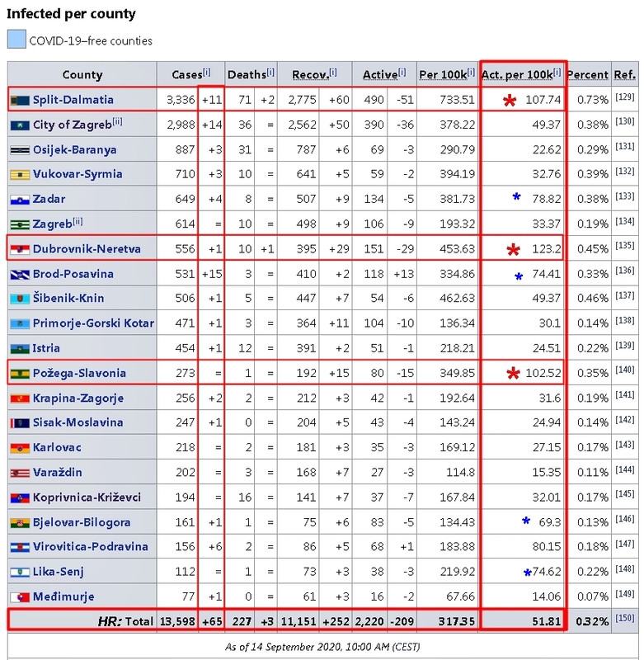The image size is (644, 660).
Task: Select total active per 100k value 51.81
Action: click(x=547, y=621)
